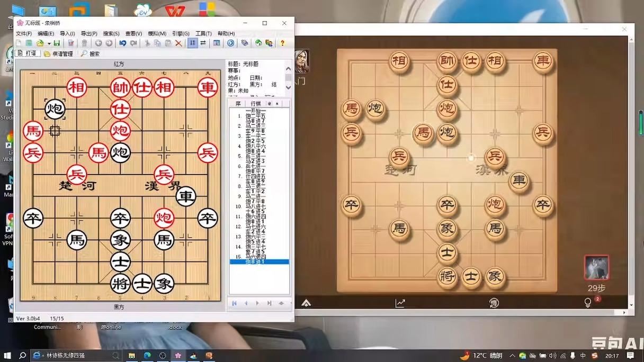
Task: Go to first move navigation button
Action: (x=235, y=303)
